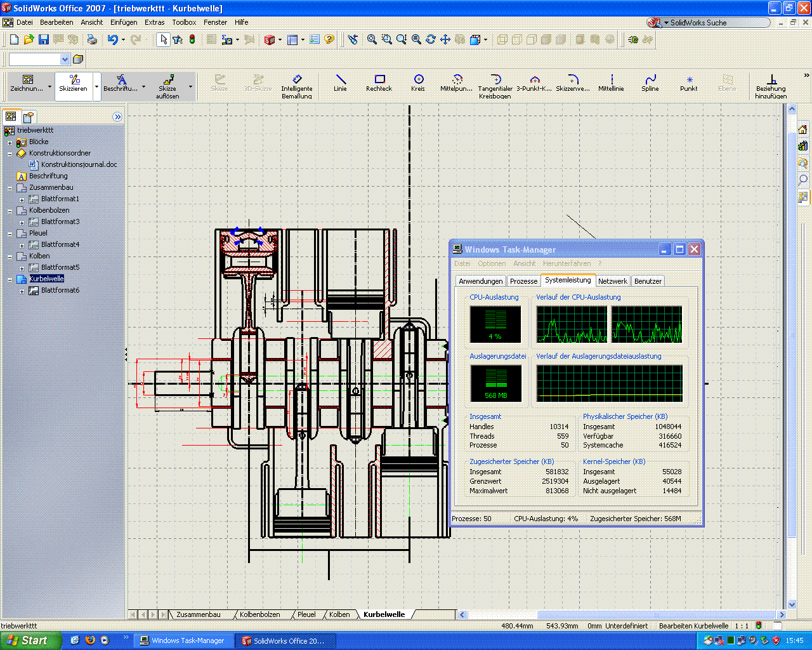Image resolution: width=812 pixels, height=650 pixels.
Task: Click the Firefox quick launch icon
Action: (90, 640)
